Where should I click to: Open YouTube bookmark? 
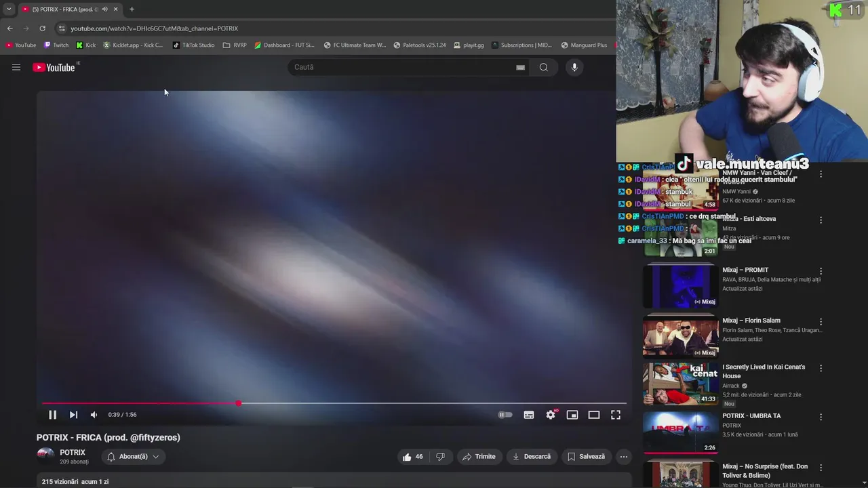(x=21, y=45)
